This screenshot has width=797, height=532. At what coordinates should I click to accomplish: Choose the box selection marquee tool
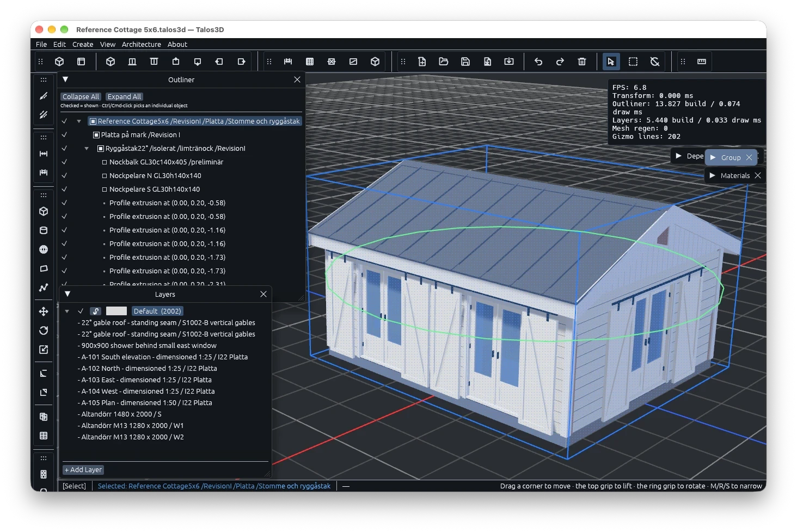coord(633,62)
